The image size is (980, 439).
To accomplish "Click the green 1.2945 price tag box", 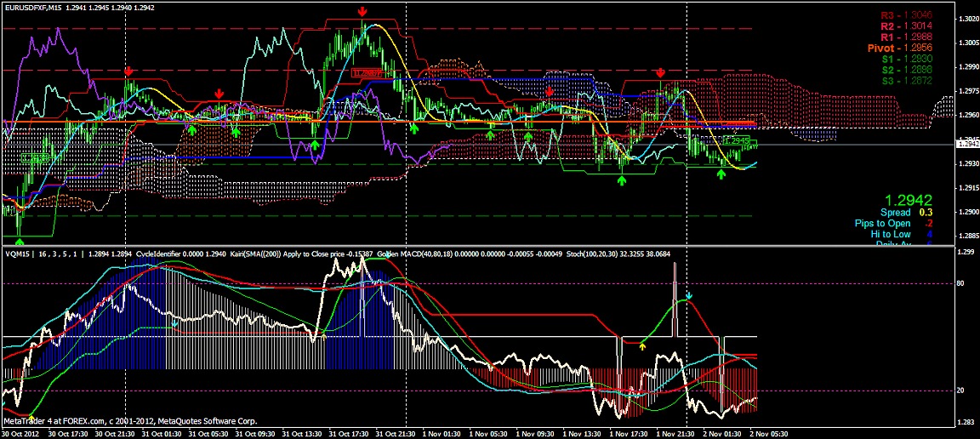I will tap(737, 140).
